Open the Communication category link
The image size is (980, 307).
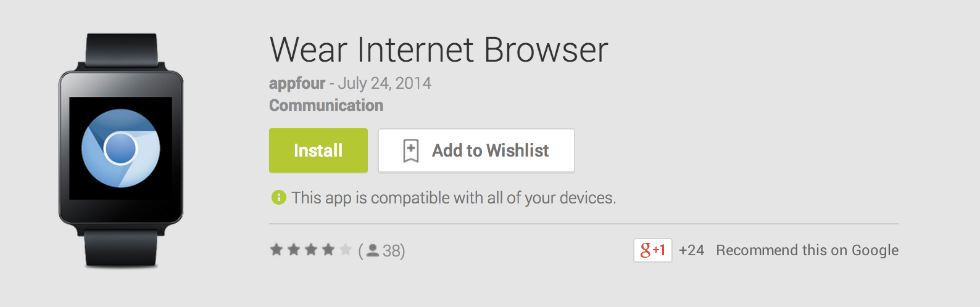click(326, 105)
